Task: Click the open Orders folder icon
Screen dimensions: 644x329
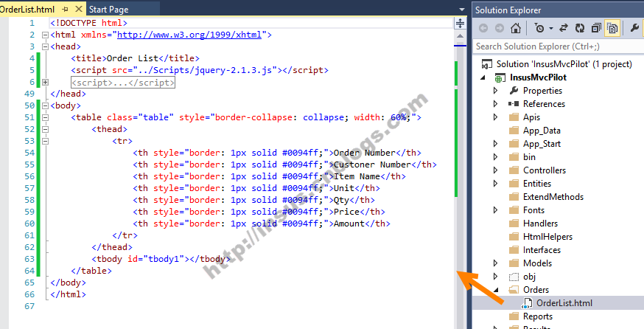Action: coord(514,290)
